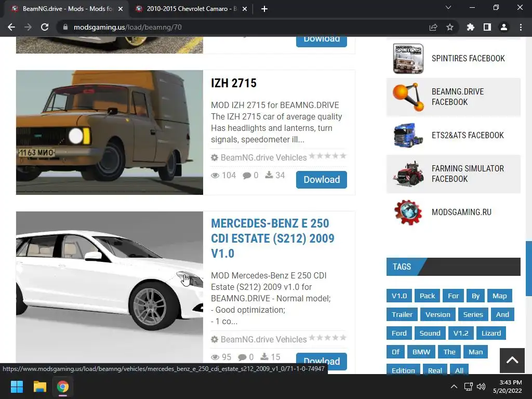Select the Lizard tag
532x399 pixels.
[x=491, y=333]
